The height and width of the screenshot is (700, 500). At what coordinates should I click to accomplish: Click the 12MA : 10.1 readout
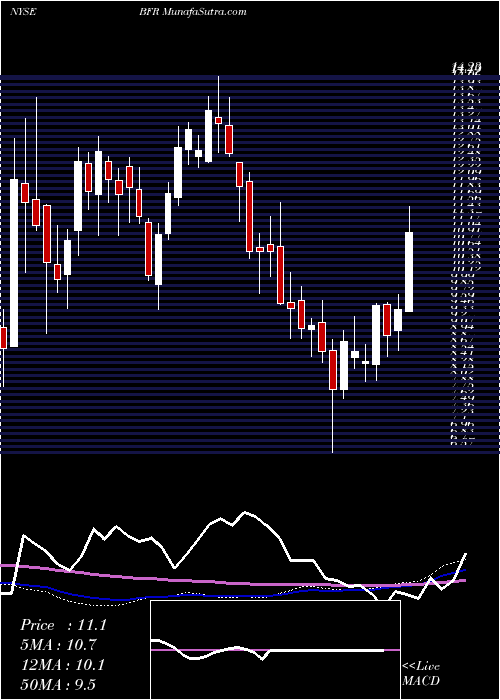[62, 665]
